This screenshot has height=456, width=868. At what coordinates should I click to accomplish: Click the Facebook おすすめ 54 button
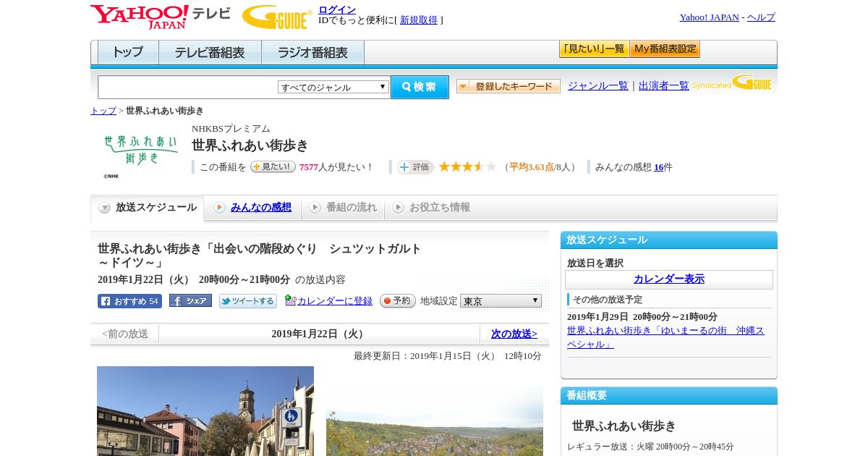pos(129,301)
